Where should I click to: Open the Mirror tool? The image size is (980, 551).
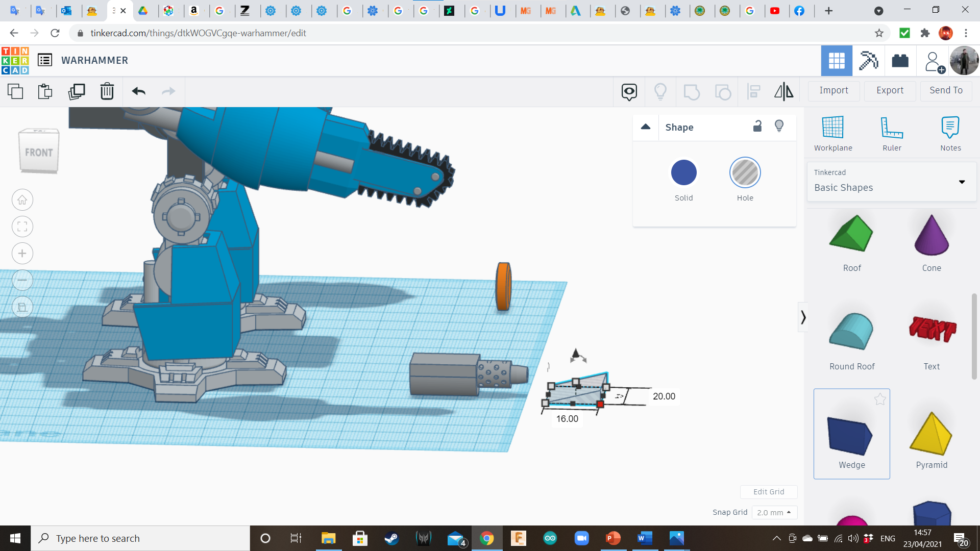(783, 91)
